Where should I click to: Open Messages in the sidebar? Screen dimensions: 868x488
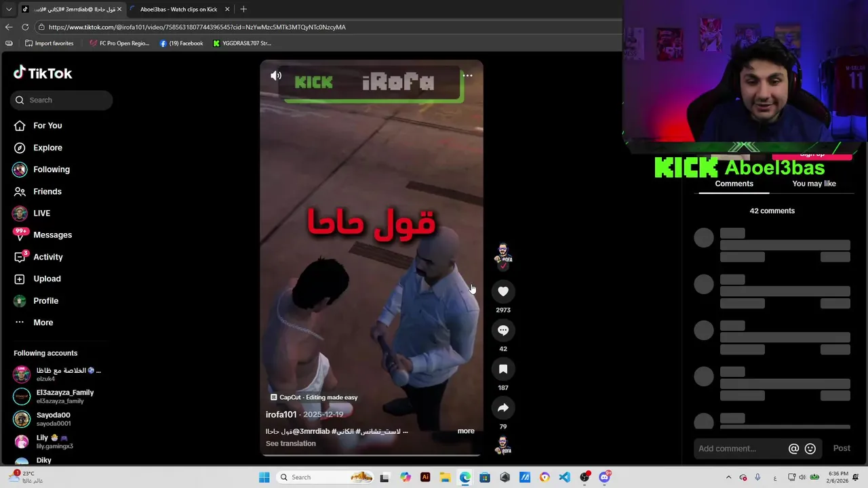click(52, 235)
